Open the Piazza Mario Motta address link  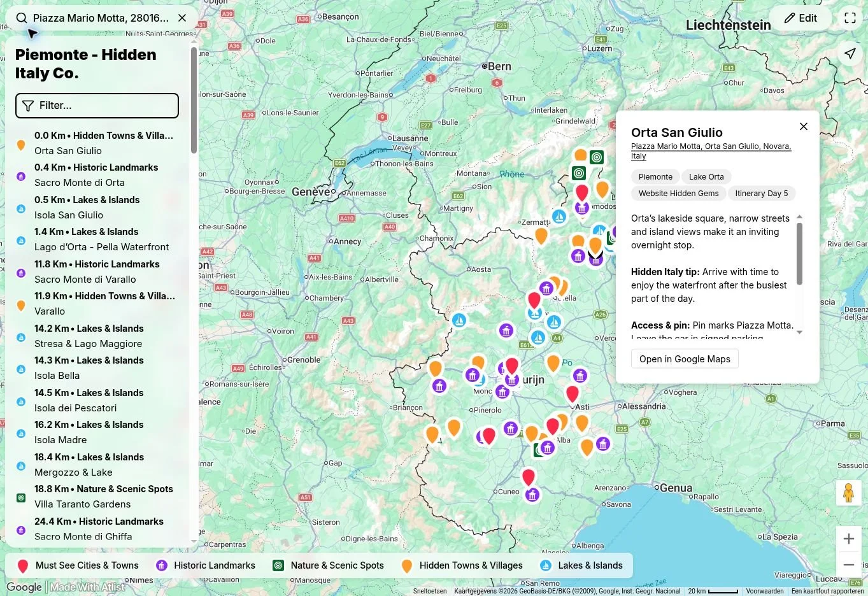711,151
